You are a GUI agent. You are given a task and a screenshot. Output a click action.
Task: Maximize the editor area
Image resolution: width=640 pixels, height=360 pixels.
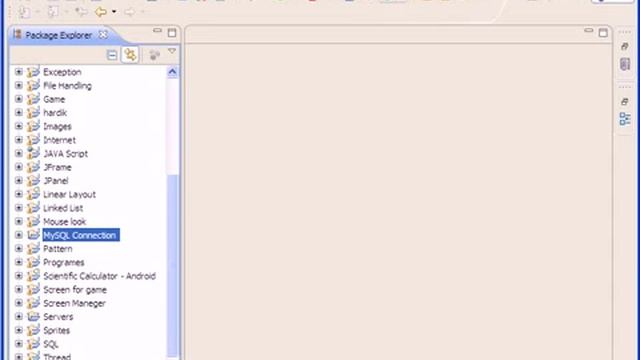pyautogui.click(x=603, y=33)
